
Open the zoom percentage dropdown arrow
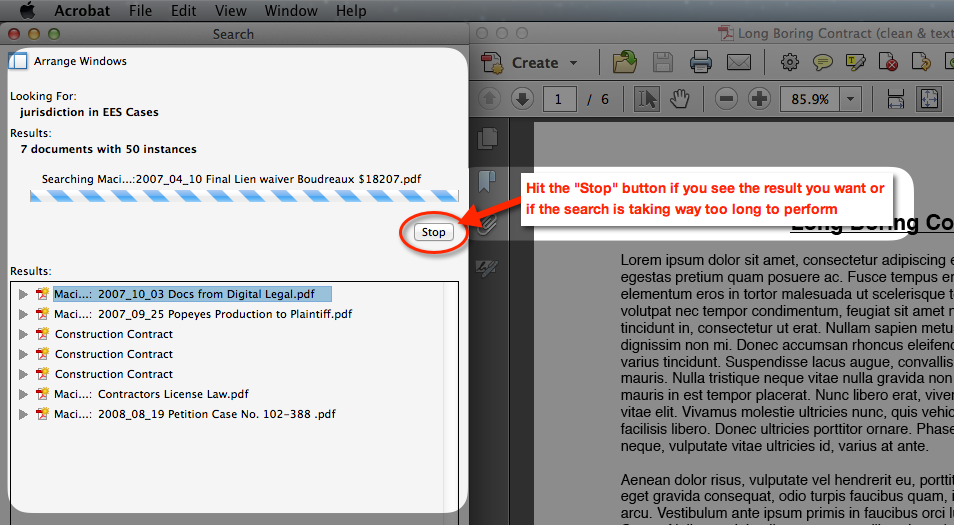point(850,99)
